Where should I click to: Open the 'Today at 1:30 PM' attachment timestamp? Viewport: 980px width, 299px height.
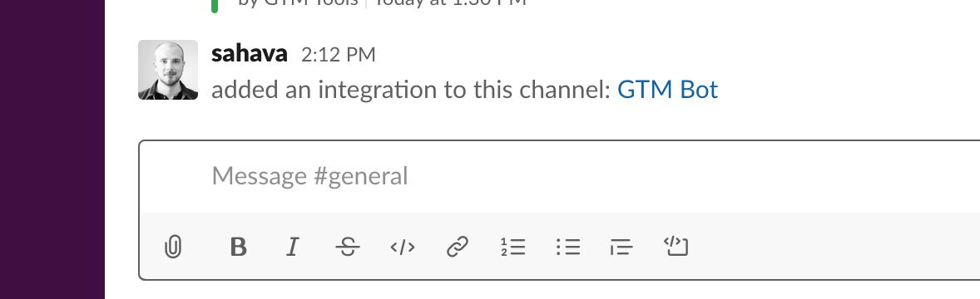450,2
